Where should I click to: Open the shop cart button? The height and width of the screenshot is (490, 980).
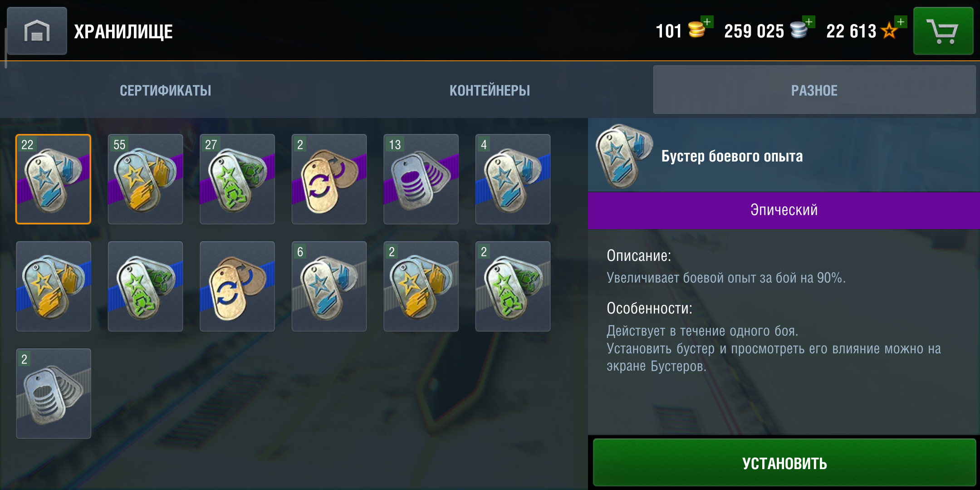(x=943, y=31)
